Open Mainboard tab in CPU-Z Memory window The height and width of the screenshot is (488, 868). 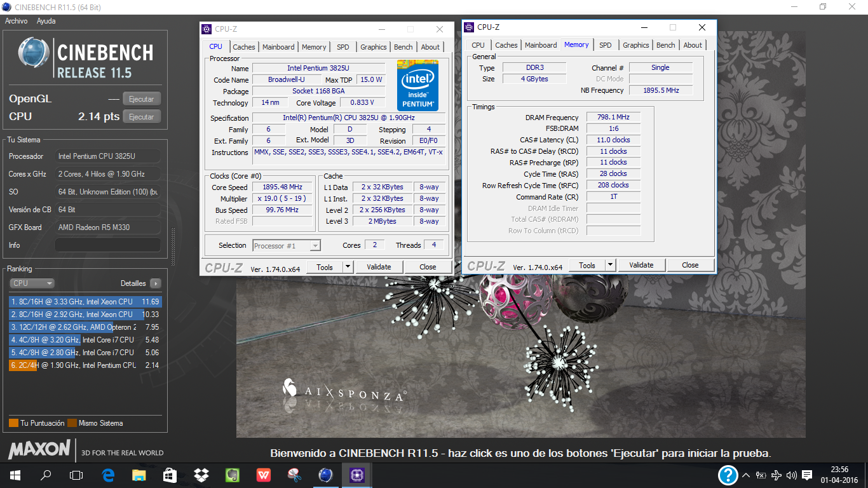[x=541, y=45]
